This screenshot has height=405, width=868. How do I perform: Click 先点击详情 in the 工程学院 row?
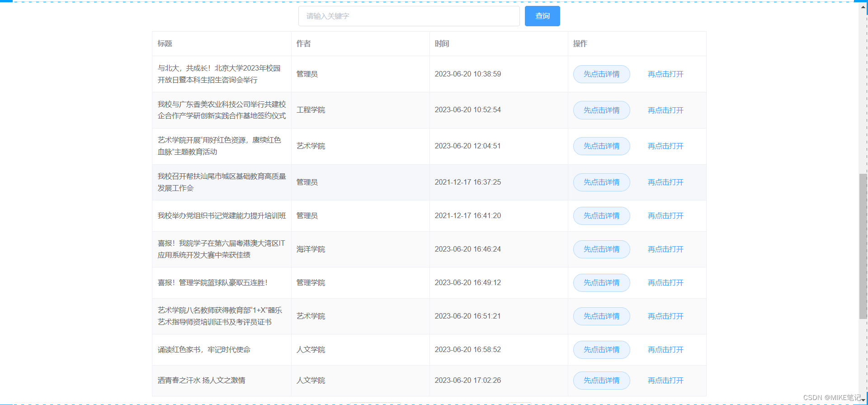pyautogui.click(x=601, y=110)
